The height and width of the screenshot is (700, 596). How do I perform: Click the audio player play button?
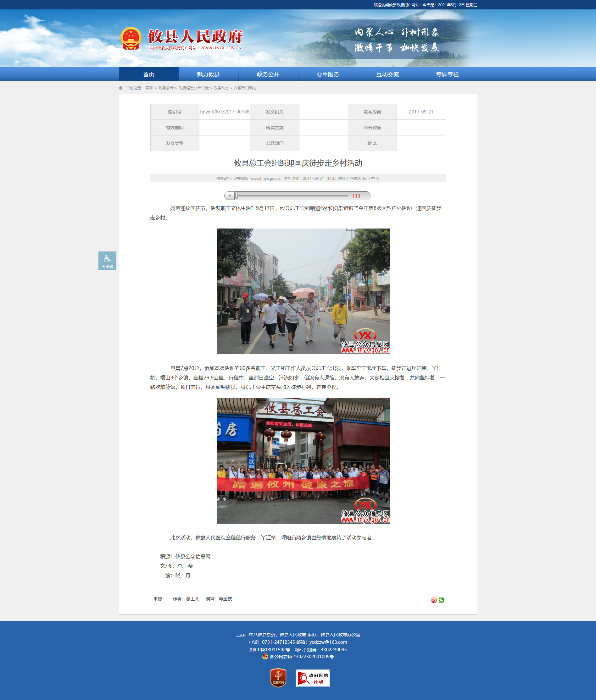coord(230,196)
